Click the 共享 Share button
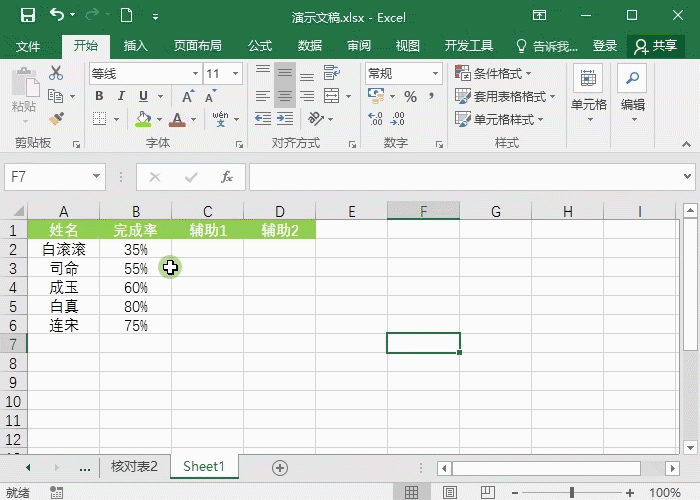 (x=656, y=46)
